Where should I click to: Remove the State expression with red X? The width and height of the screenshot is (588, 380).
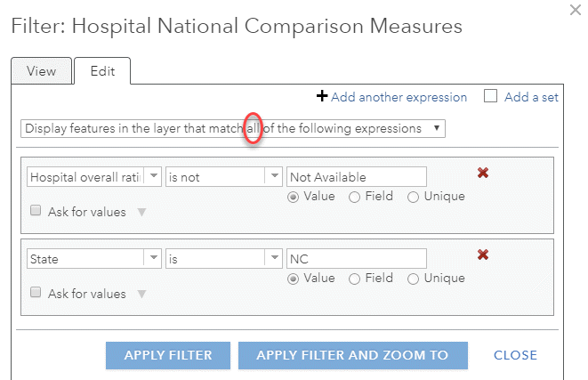[483, 255]
